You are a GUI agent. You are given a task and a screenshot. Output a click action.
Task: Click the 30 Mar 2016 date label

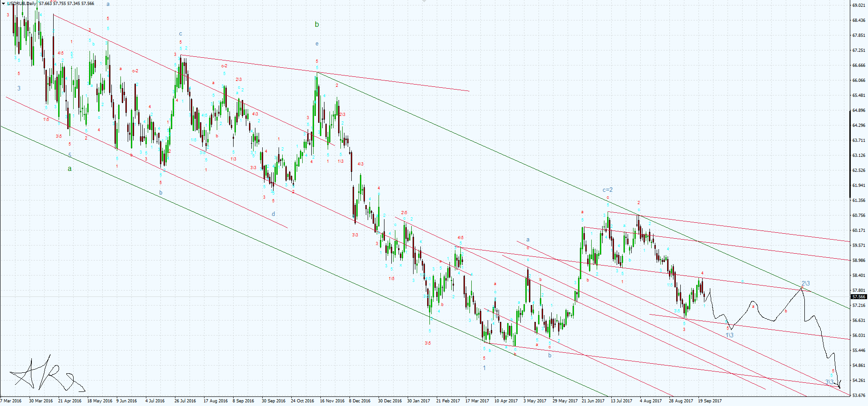41,401
